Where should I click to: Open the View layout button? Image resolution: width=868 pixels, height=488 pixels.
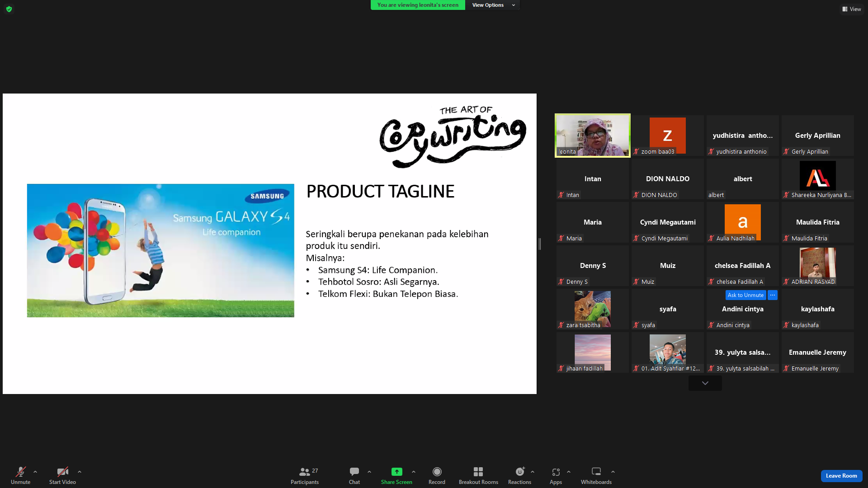tap(852, 9)
